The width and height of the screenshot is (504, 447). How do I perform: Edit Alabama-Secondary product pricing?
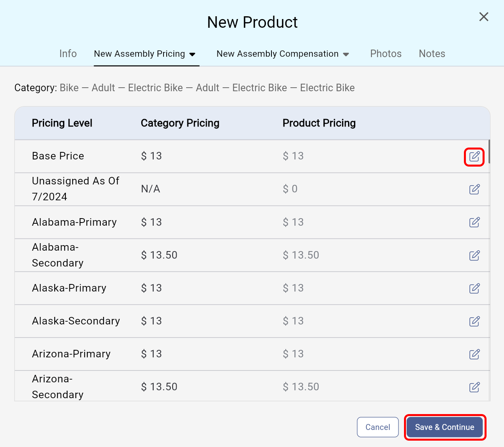coord(474,255)
